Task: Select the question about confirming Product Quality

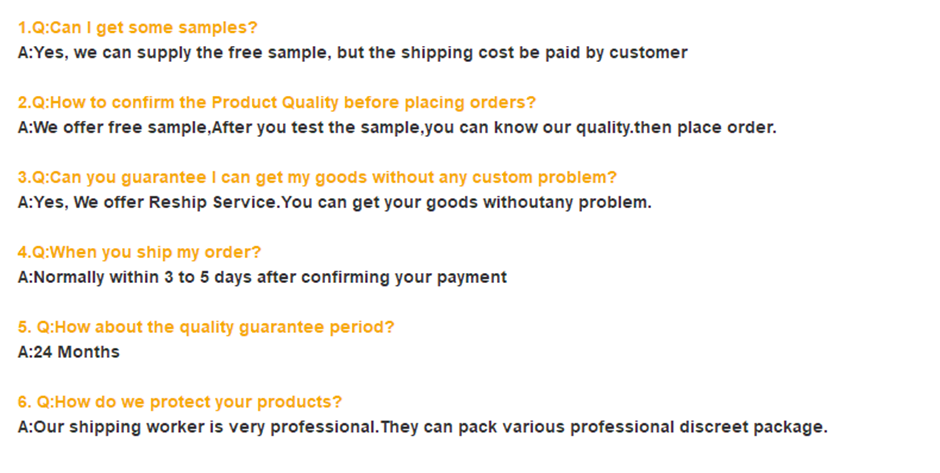Action: coord(277,103)
